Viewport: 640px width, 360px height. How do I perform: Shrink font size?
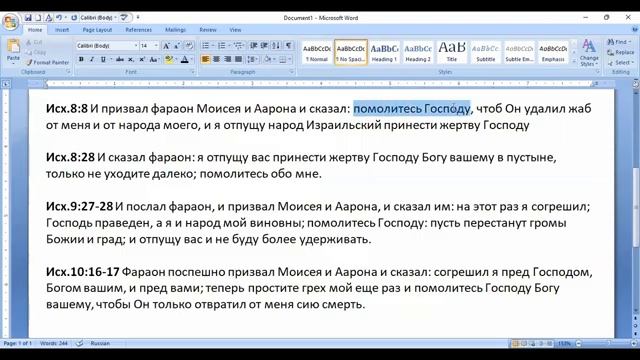[x=177, y=46]
